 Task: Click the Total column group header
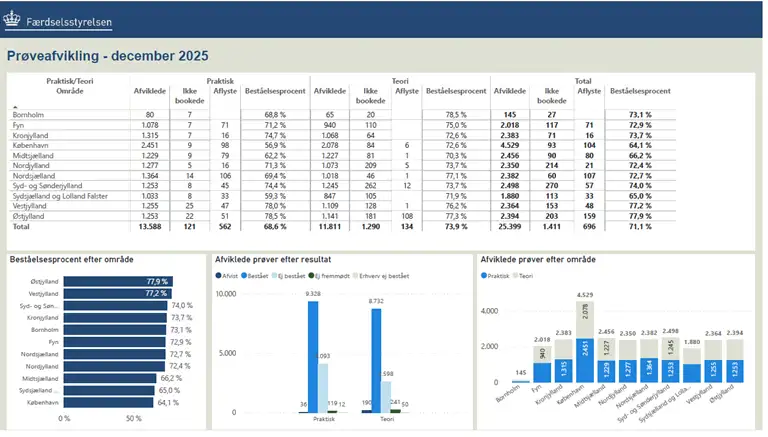[x=582, y=80]
